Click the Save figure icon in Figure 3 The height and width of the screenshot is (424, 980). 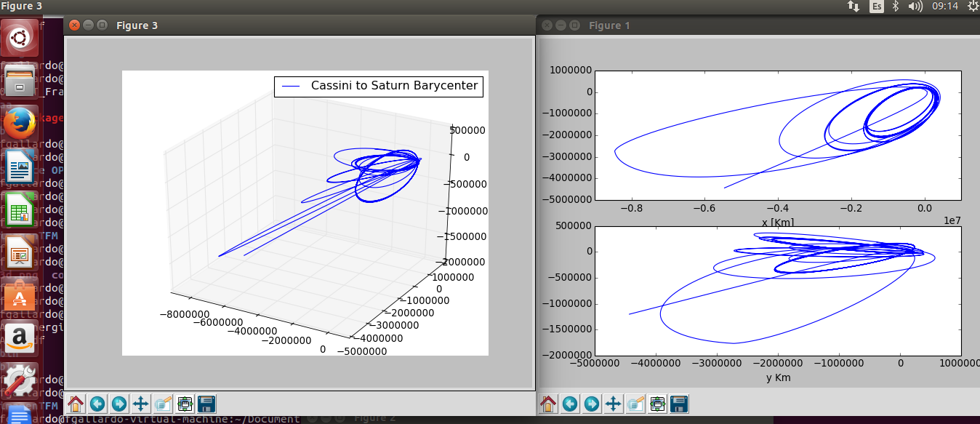click(206, 404)
